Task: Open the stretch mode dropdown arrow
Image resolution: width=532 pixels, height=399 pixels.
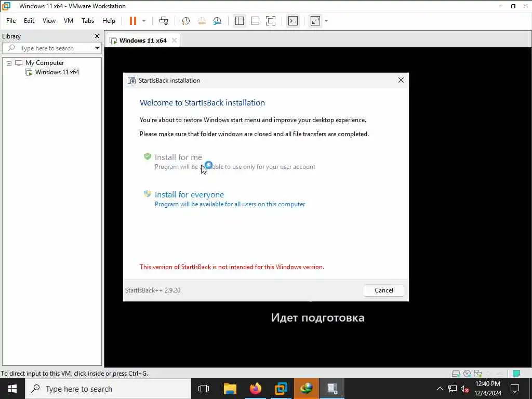Action: [326, 21]
